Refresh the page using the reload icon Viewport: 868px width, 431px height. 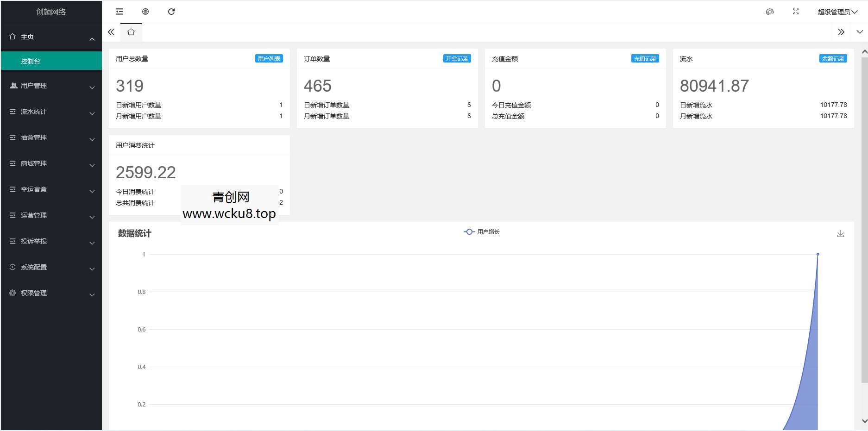[171, 12]
